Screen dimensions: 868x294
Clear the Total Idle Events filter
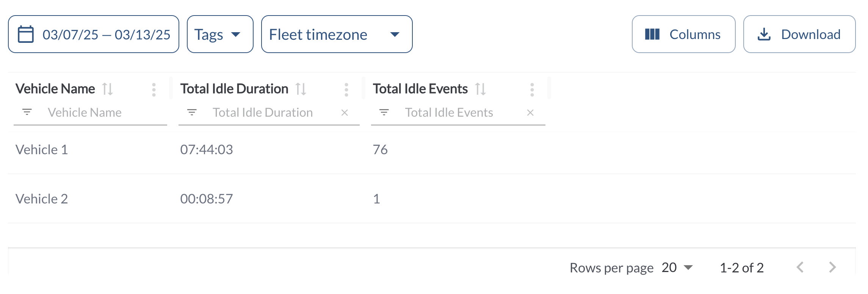coord(530,113)
